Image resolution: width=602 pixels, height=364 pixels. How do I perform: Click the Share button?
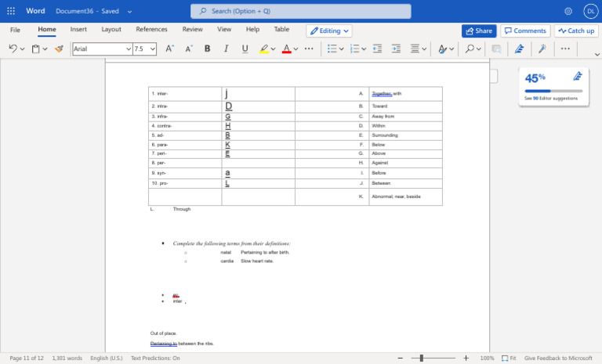tap(479, 31)
